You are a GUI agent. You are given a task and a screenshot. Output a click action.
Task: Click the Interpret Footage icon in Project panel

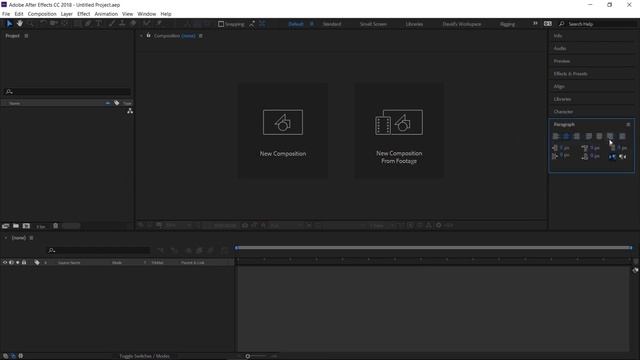[5, 226]
